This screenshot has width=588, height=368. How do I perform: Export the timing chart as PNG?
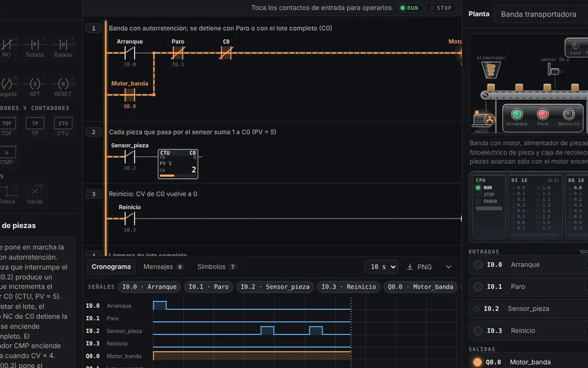pos(419,267)
